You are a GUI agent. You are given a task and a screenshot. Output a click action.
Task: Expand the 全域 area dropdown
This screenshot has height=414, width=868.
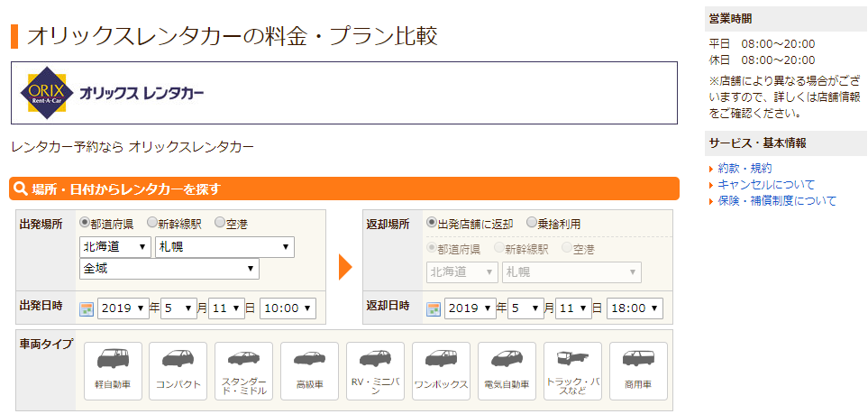click(169, 269)
